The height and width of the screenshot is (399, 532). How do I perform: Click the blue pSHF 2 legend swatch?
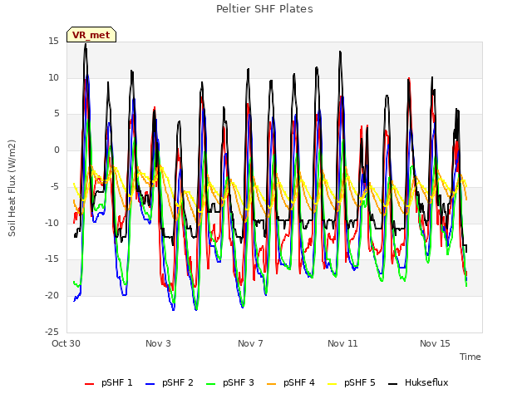tap(150, 384)
